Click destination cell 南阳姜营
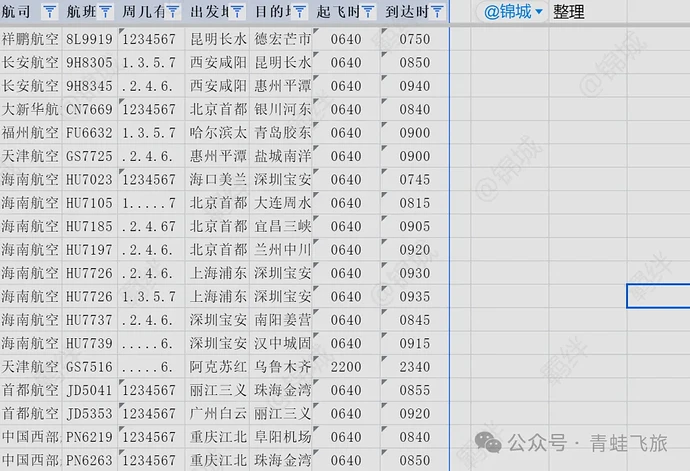The height and width of the screenshot is (471, 690). click(x=283, y=320)
